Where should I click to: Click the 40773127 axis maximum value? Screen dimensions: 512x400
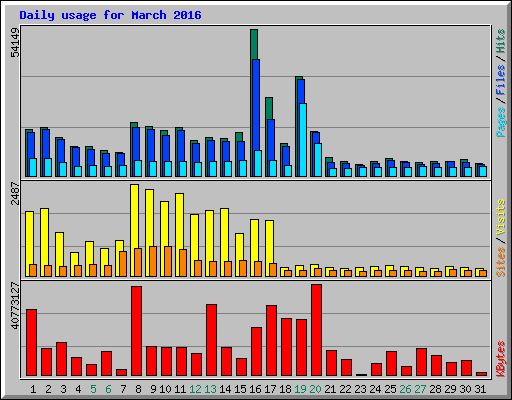pos(15,305)
